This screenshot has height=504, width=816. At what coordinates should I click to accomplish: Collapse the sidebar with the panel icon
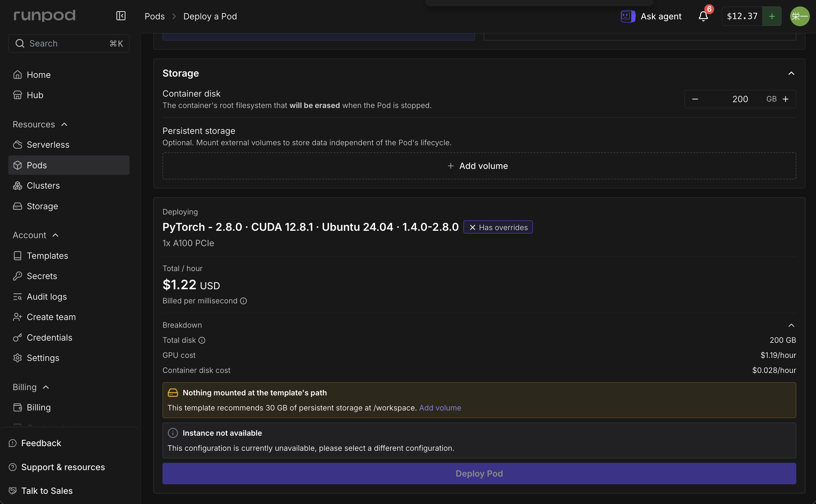121,16
